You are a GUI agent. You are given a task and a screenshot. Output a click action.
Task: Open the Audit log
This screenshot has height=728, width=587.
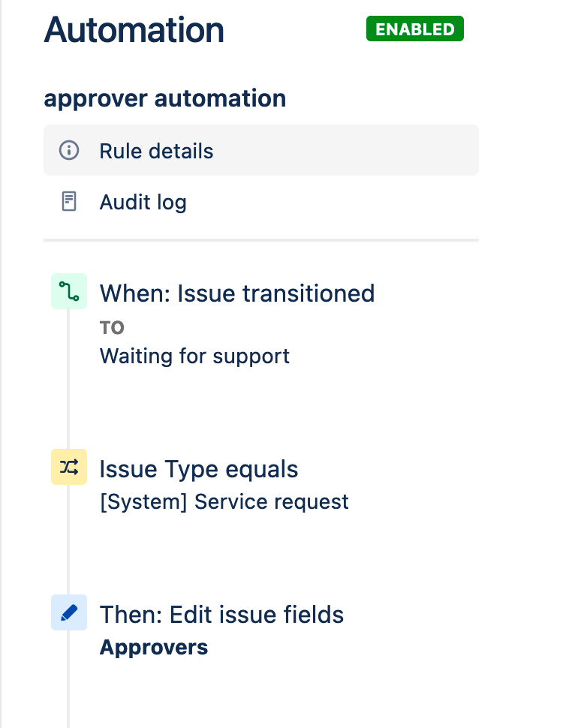tap(261, 202)
